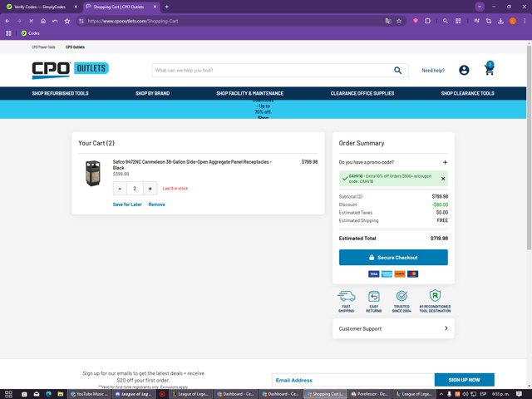Screen dimensions: 532x399
Task: Click the crop screenshot tool icon
Action: tap(489, 21)
